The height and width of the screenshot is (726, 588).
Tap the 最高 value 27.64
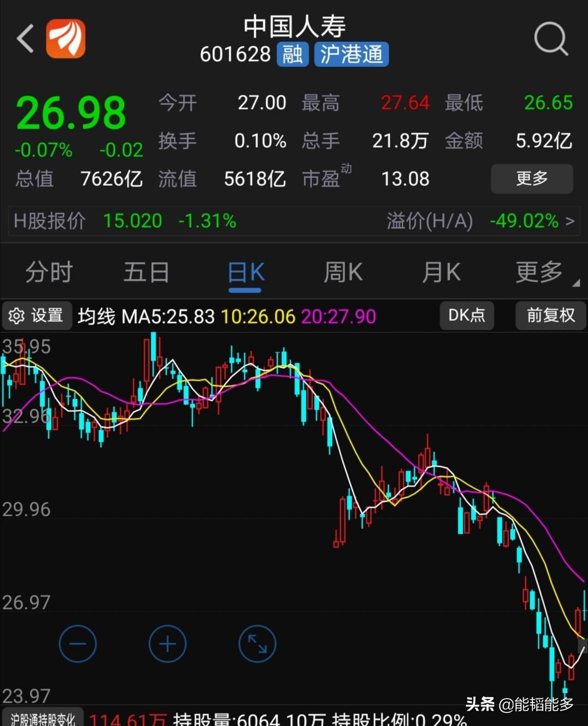(405, 103)
